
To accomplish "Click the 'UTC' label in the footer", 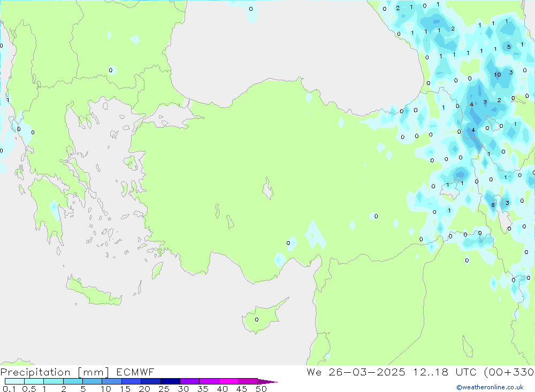I will pyautogui.click(x=467, y=372).
